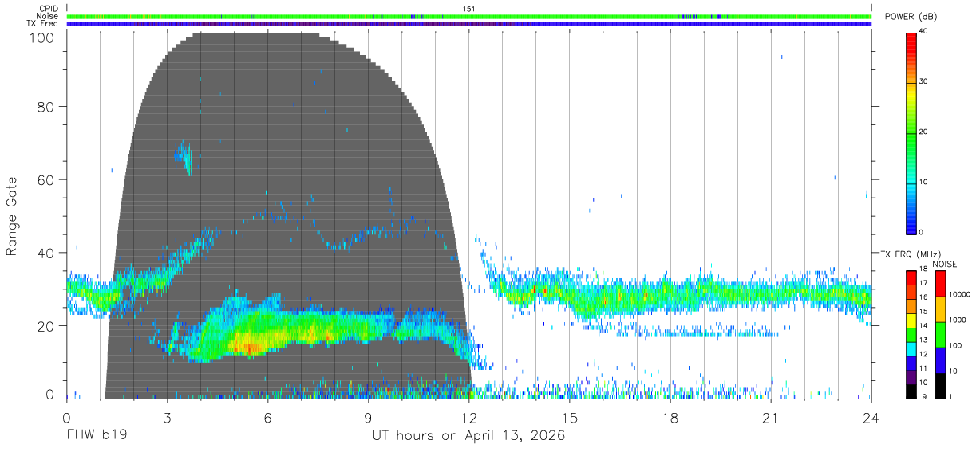Click the 6 hour tick label

click(x=268, y=418)
